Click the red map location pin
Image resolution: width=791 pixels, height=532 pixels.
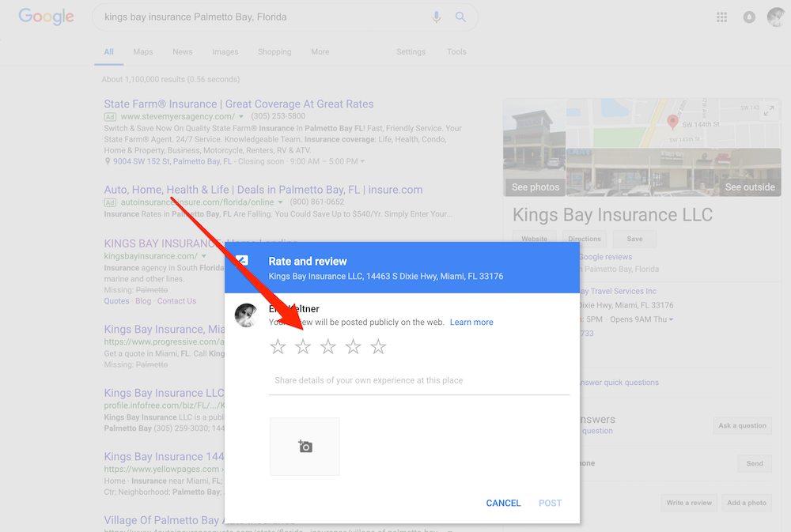click(672, 122)
